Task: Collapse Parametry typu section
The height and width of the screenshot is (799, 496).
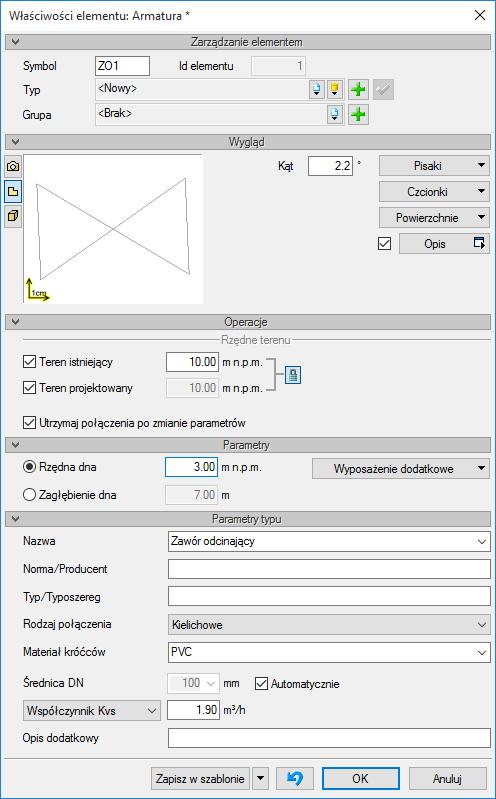Action: tap(14, 519)
